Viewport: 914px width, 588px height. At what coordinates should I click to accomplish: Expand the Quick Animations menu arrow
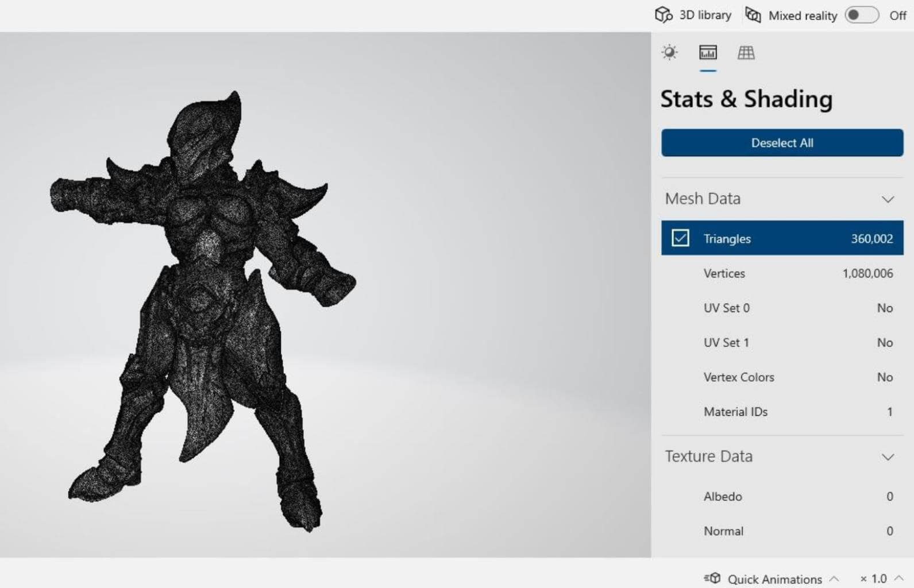pyautogui.click(x=834, y=578)
